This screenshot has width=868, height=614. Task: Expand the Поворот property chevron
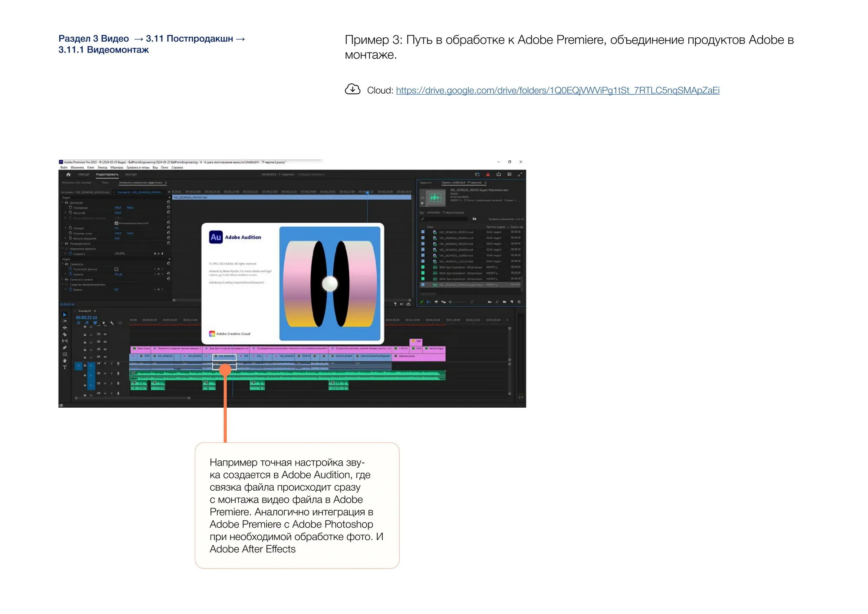coord(66,228)
